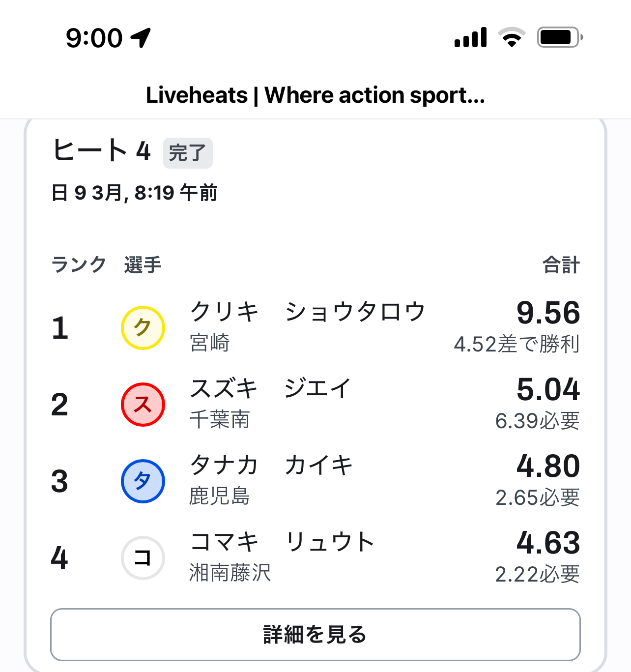Image resolution: width=631 pixels, height=672 pixels.
Task: Select athlete コマキ リュウト
Action: coord(283,542)
